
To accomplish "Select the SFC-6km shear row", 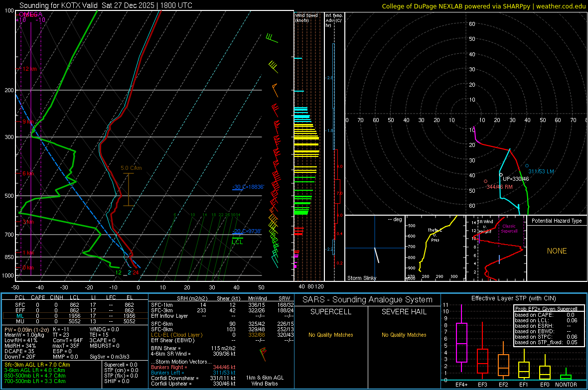I will 222,324.
